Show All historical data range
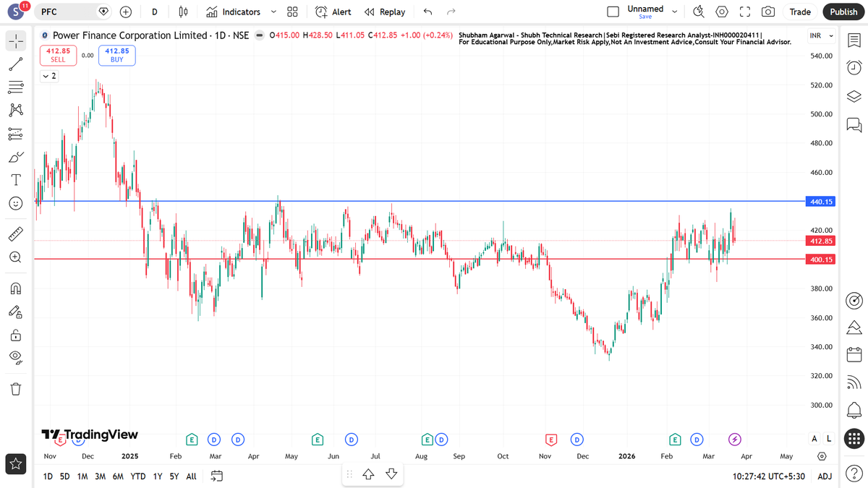The height and width of the screenshot is (488, 868). (191, 476)
